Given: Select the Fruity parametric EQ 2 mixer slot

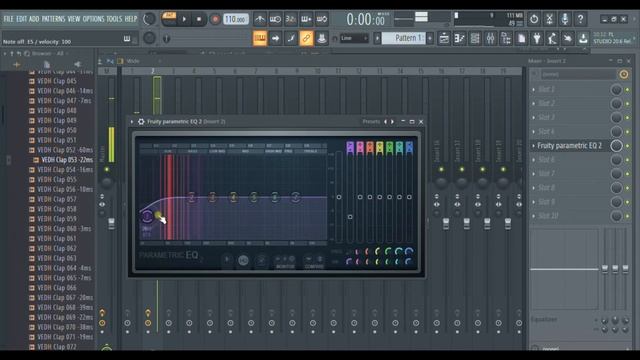Looking at the screenshot, I should click(x=569, y=146).
